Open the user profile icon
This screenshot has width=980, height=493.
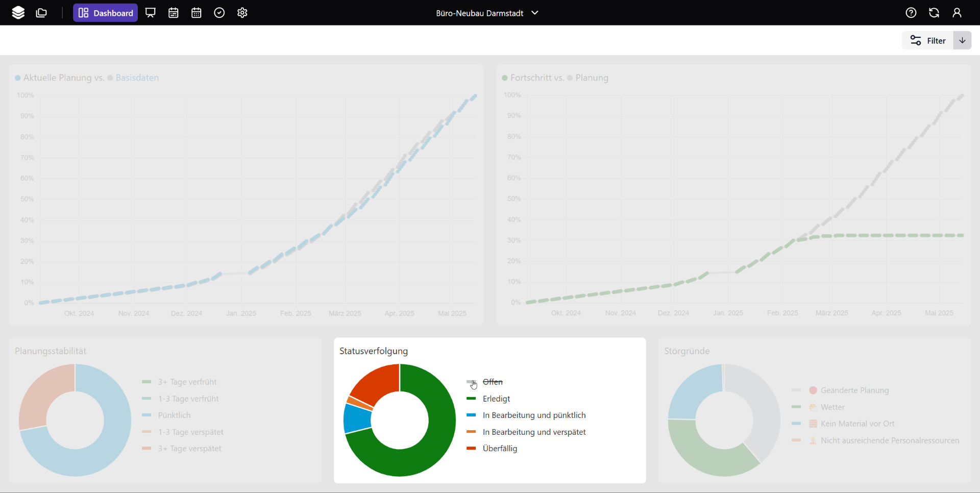pos(957,13)
